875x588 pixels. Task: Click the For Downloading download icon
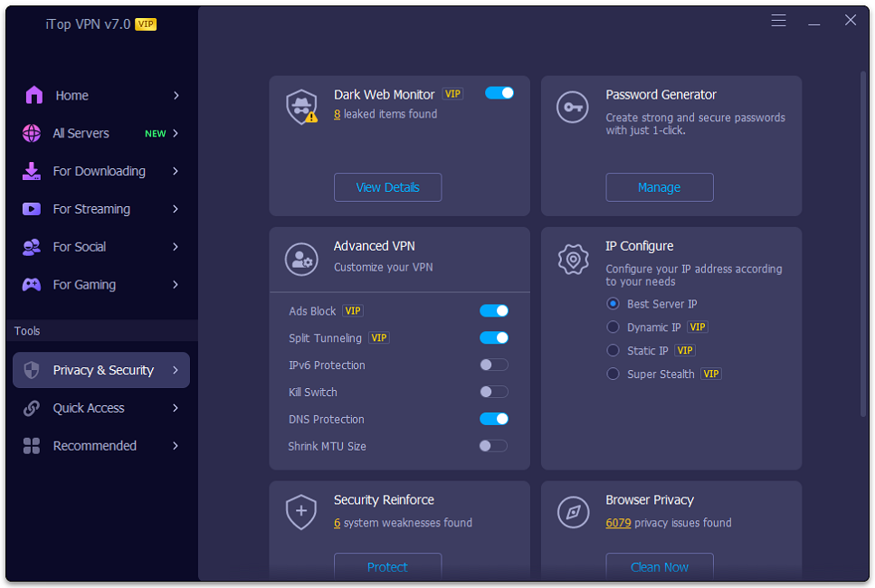[32, 171]
